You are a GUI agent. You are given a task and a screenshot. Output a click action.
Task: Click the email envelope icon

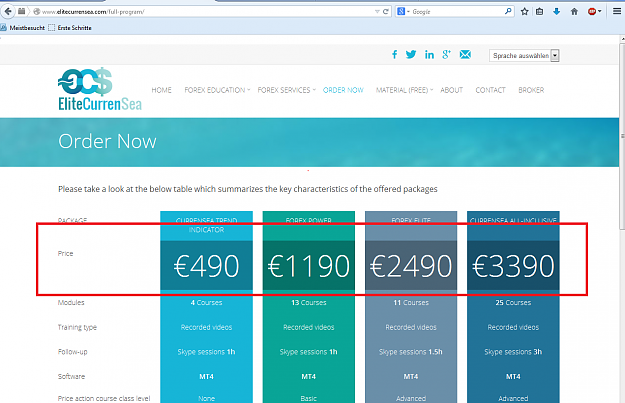click(x=465, y=55)
